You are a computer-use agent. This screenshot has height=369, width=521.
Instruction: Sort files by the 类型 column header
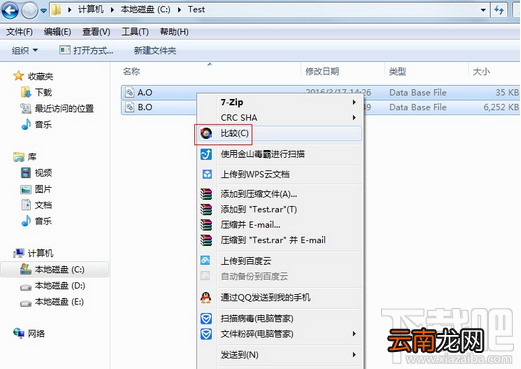point(398,71)
